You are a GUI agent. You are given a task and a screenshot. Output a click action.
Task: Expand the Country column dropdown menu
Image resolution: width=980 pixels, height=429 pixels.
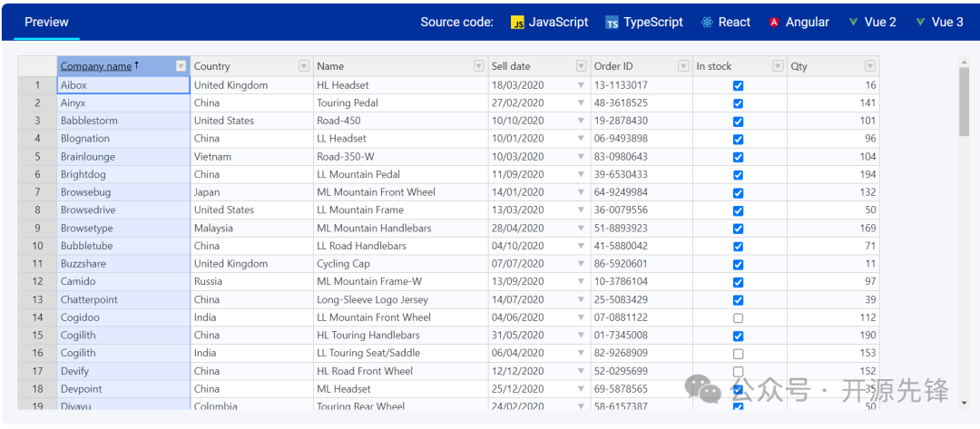pos(304,66)
